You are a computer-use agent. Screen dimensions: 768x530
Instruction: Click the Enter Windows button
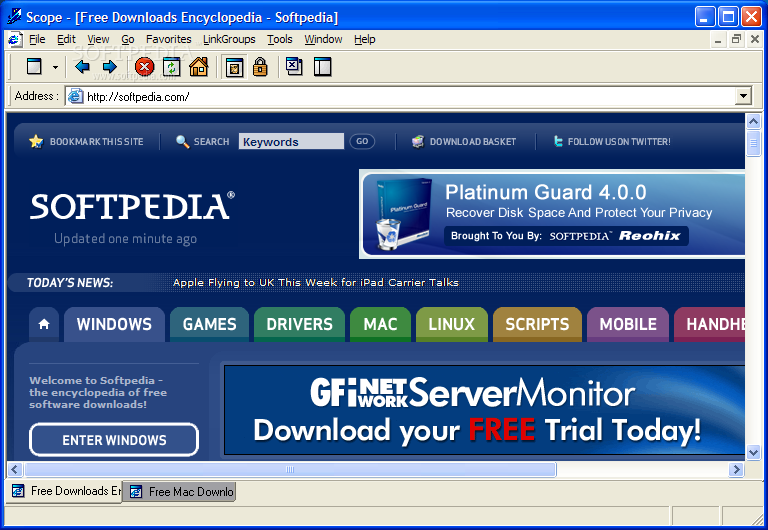click(114, 440)
